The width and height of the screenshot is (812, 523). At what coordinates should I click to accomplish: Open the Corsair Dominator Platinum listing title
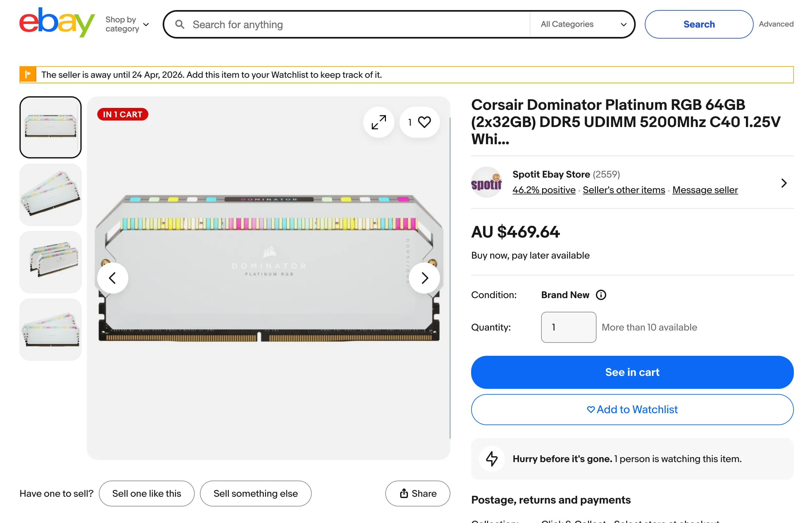point(625,122)
